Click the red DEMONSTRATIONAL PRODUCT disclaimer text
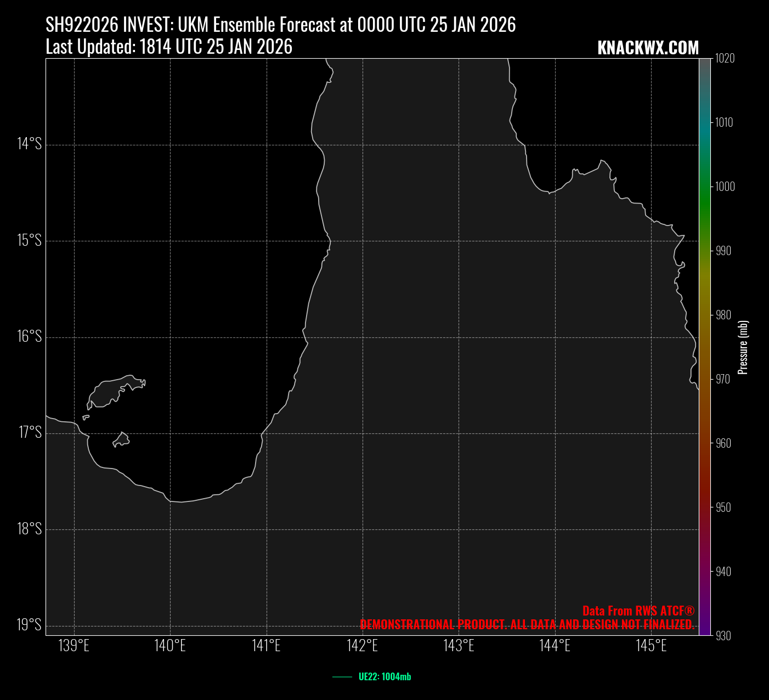 pos(527,624)
